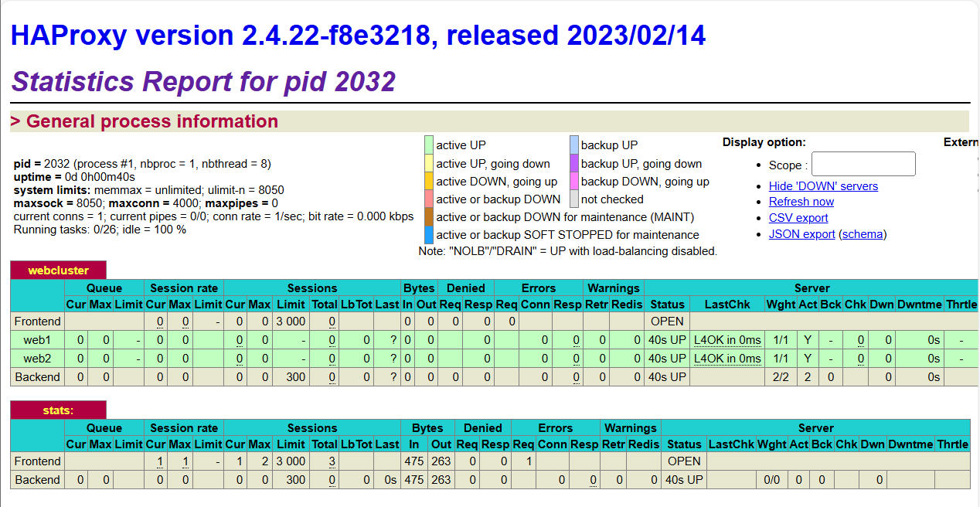Click the backup UP, going down color box

pos(574,163)
